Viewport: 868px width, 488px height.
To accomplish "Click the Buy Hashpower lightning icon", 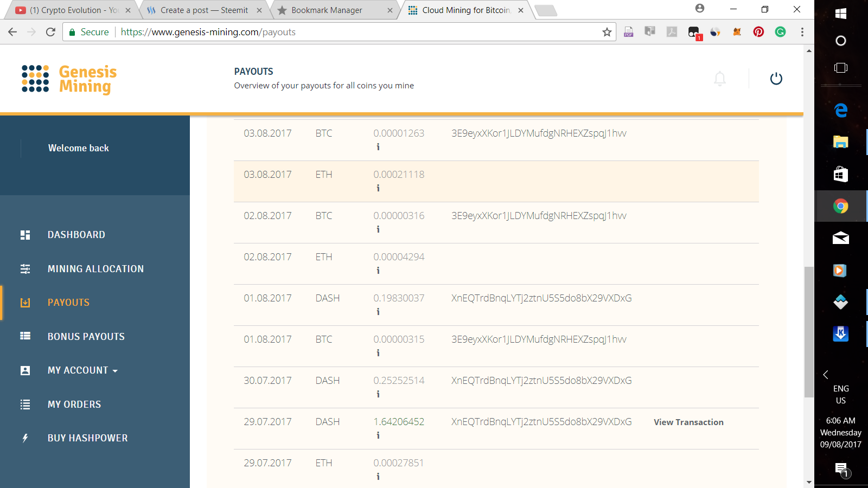I will click(25, 438).
